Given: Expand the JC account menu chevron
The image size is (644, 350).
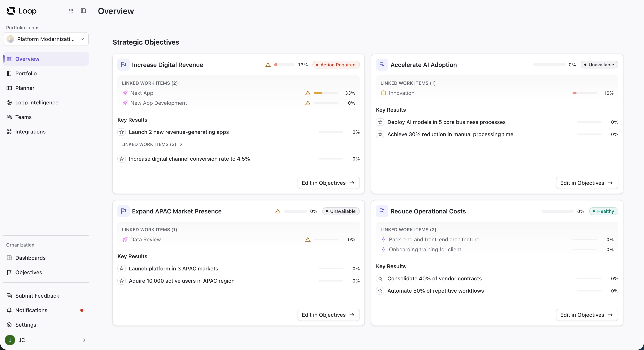Looking at the screenshot, I should [x=84, y=340].
